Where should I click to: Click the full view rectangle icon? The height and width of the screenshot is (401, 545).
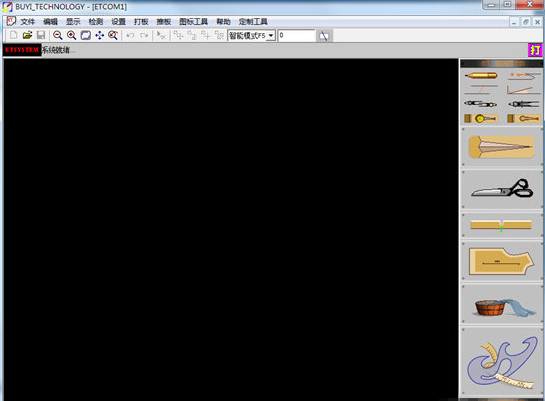pos(86,35)
